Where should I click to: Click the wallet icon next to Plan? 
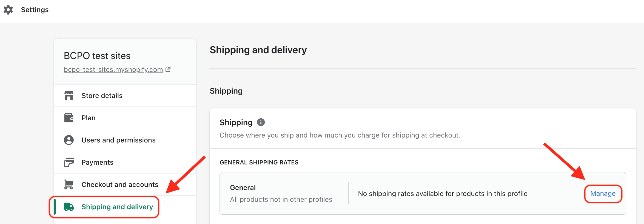click(69, 118)
